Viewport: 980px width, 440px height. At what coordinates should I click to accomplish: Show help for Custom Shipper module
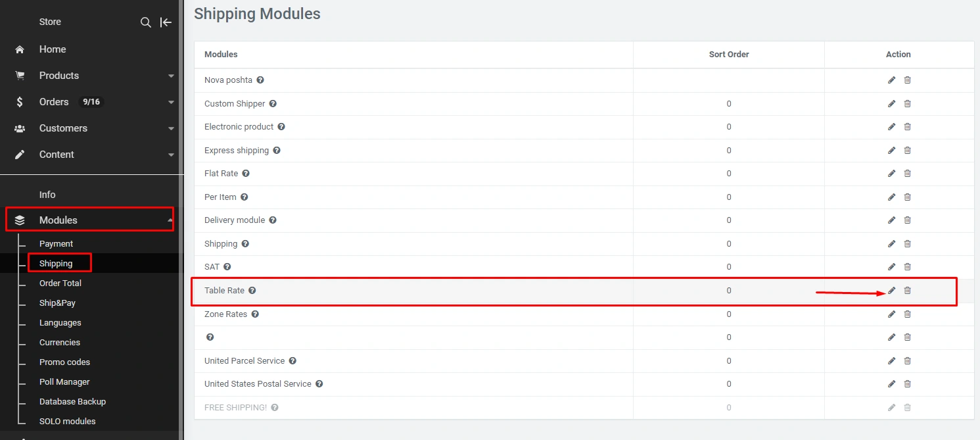273,104
